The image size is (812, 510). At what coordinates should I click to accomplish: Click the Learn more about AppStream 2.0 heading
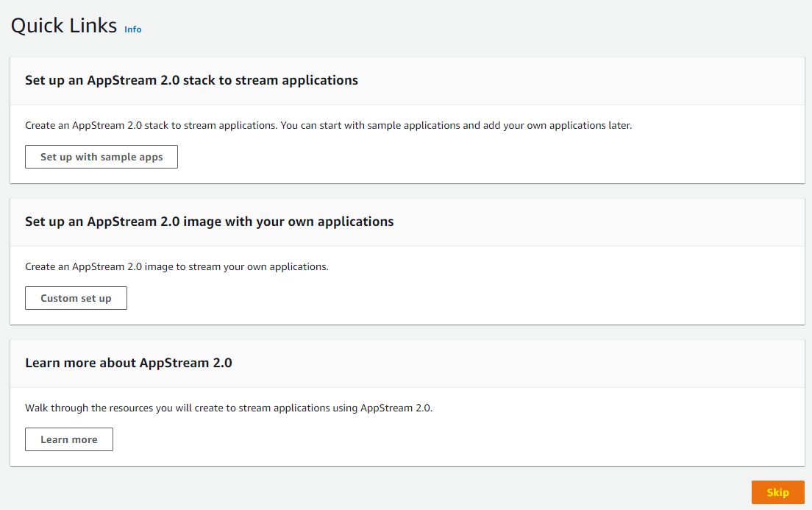click(129, 363)
